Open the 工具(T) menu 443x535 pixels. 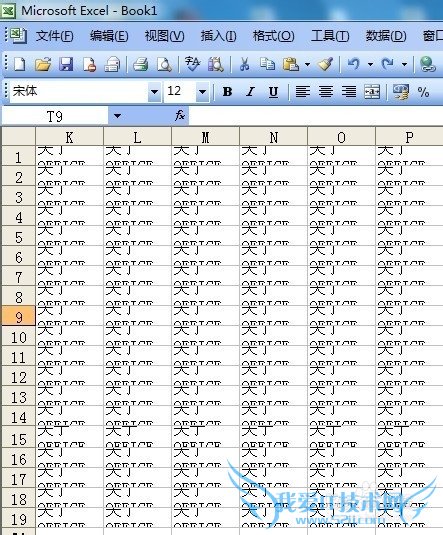[330, 36]
